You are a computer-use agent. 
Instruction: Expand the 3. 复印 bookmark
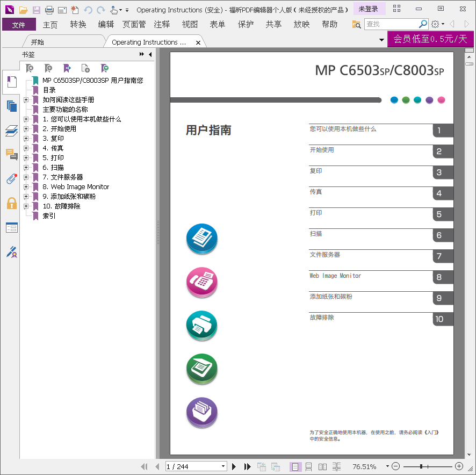tap(26, 139)
